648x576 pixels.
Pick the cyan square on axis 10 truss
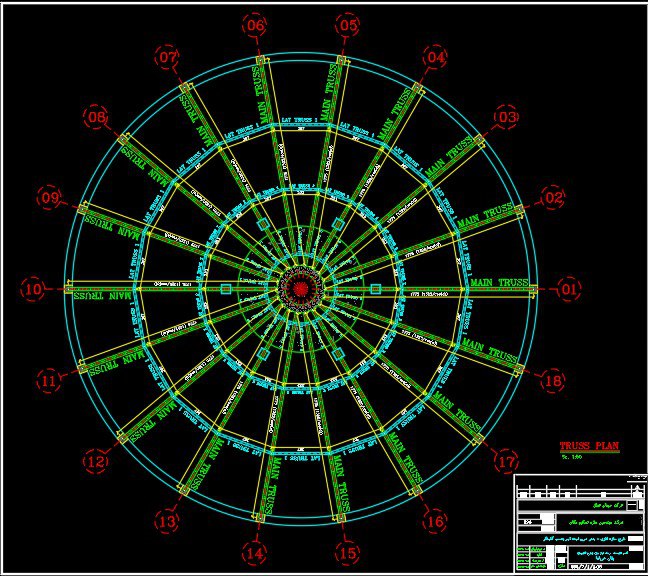click(x=226, y=290)
